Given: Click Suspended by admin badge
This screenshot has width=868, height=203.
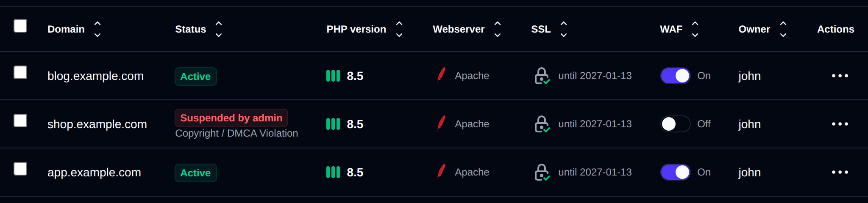Looking at the screenshot, I should point(231,118).
